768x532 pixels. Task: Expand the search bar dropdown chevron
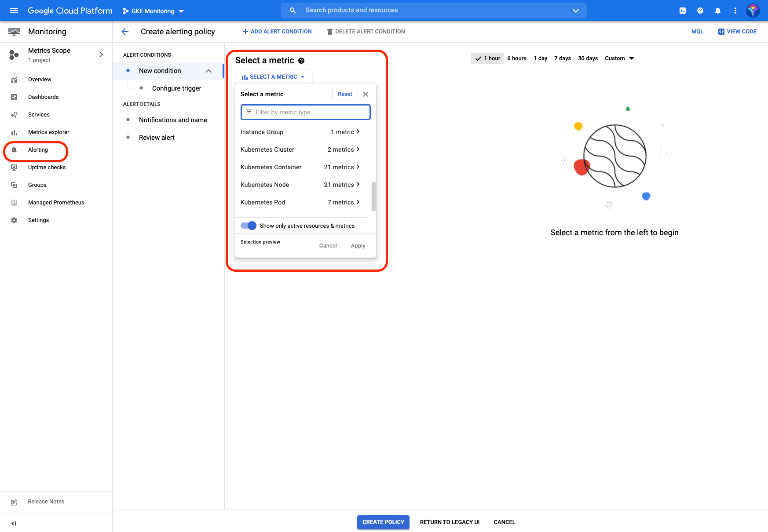pyautogui.click(x=575, y=11)
